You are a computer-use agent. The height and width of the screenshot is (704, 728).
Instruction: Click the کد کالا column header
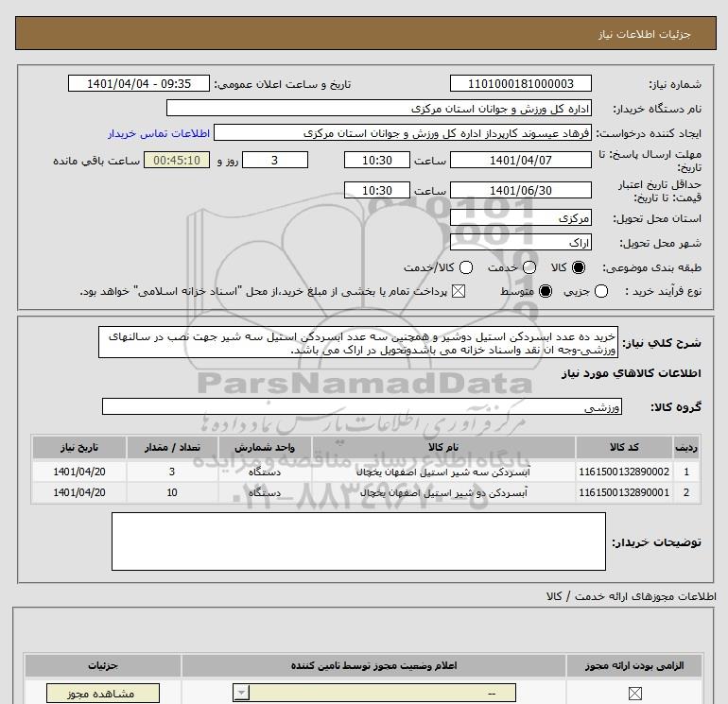point(624,447)
